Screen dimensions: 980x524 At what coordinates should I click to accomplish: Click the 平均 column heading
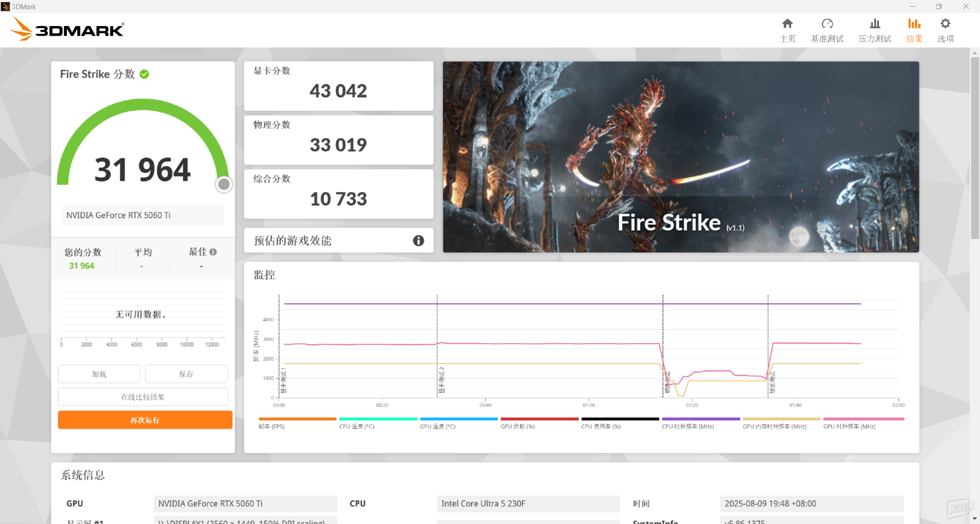click(143, 252)
